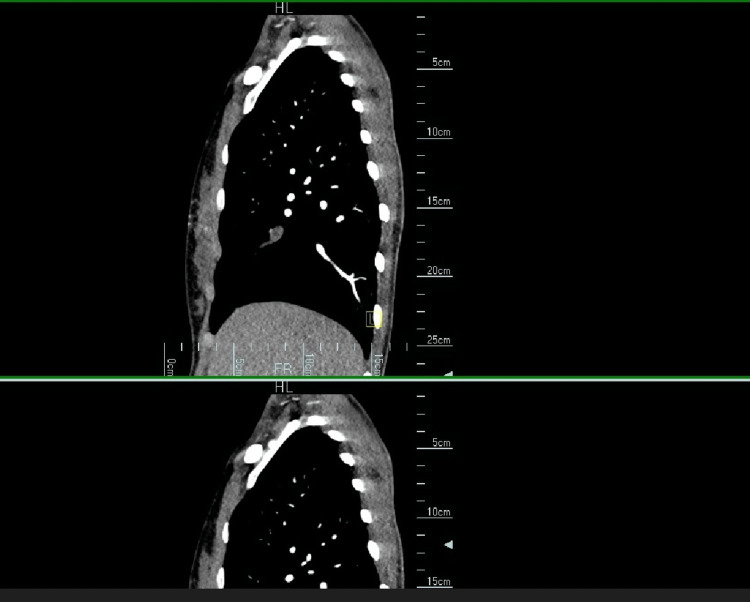
Task: Click the FR orientation label in the upper viewport
Action: pyautogui.click(x=283, y=369)
